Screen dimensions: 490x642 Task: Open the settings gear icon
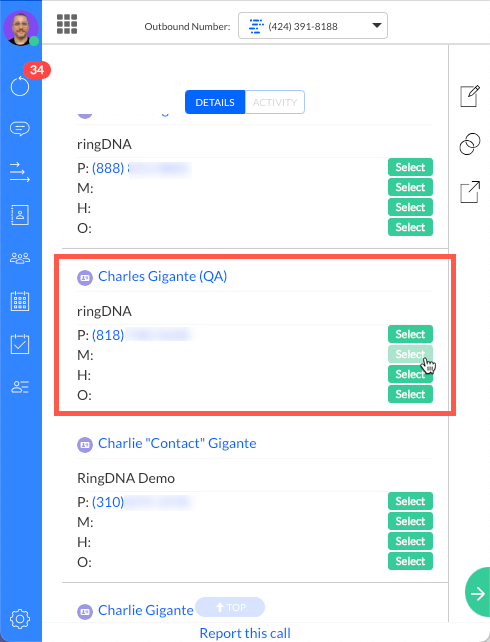pyautogui.click(x=20, y=619)
